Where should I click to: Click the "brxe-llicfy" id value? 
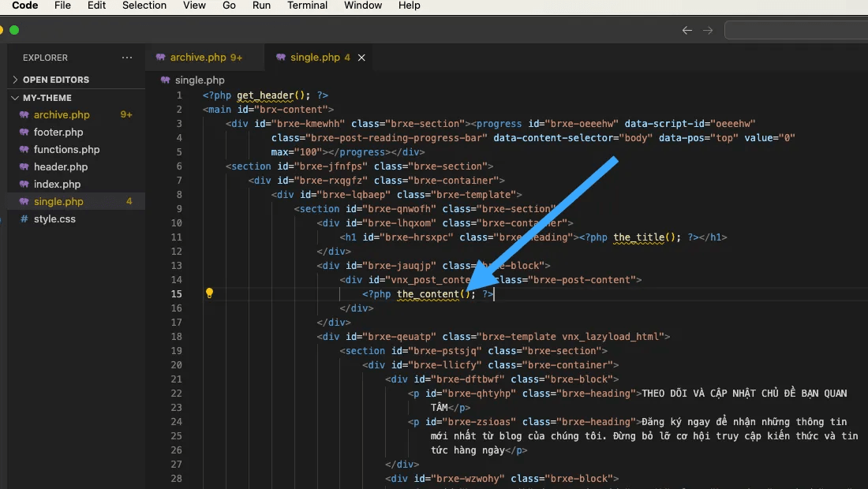(x=445, y=365)
